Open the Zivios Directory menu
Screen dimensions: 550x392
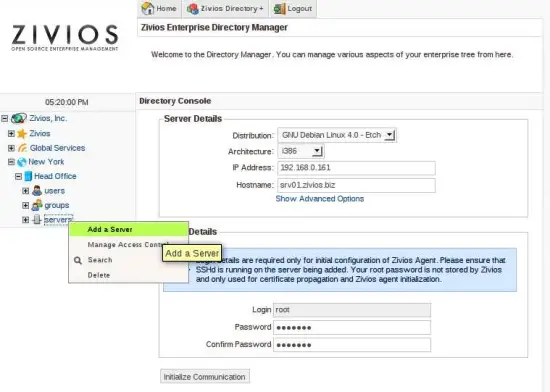point(225,8)
